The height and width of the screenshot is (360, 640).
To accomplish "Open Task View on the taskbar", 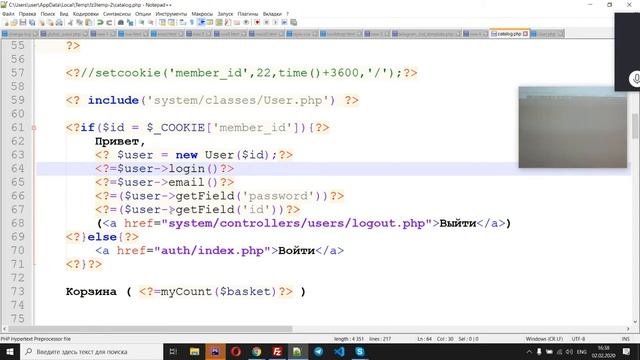I will (173, 352).
